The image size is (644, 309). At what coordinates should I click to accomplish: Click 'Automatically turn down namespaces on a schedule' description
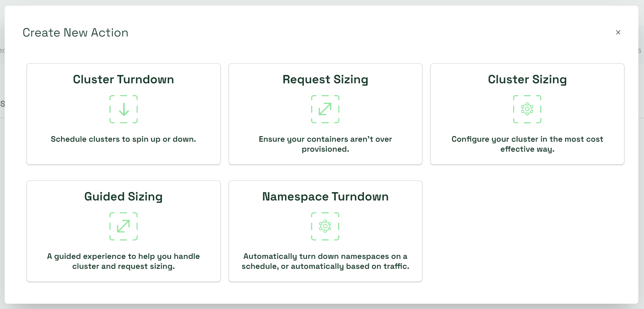(325, 261)
